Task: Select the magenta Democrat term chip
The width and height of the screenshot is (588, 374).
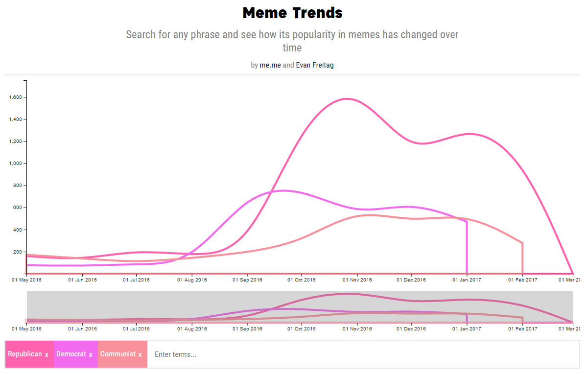Action: (71, 353)
